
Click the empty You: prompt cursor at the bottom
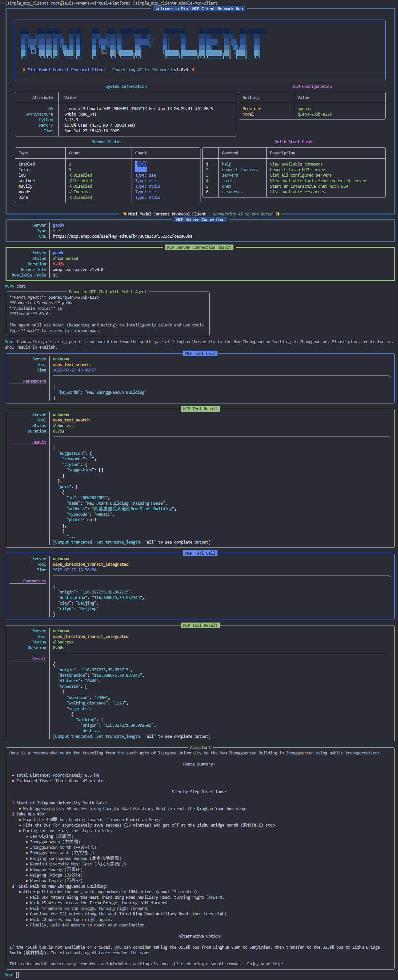click(x=18, y=975)
